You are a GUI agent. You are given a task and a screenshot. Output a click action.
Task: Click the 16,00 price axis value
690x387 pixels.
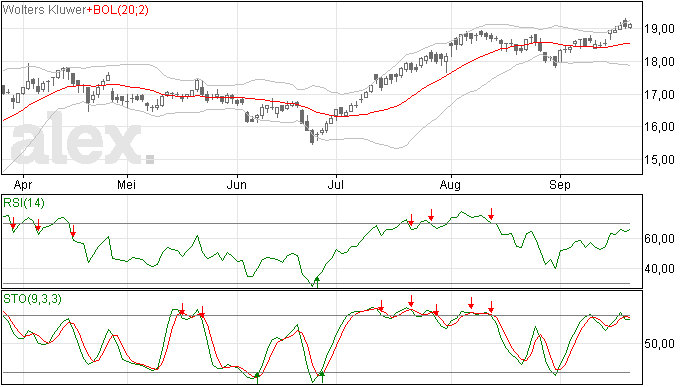[x=660, y=127]
